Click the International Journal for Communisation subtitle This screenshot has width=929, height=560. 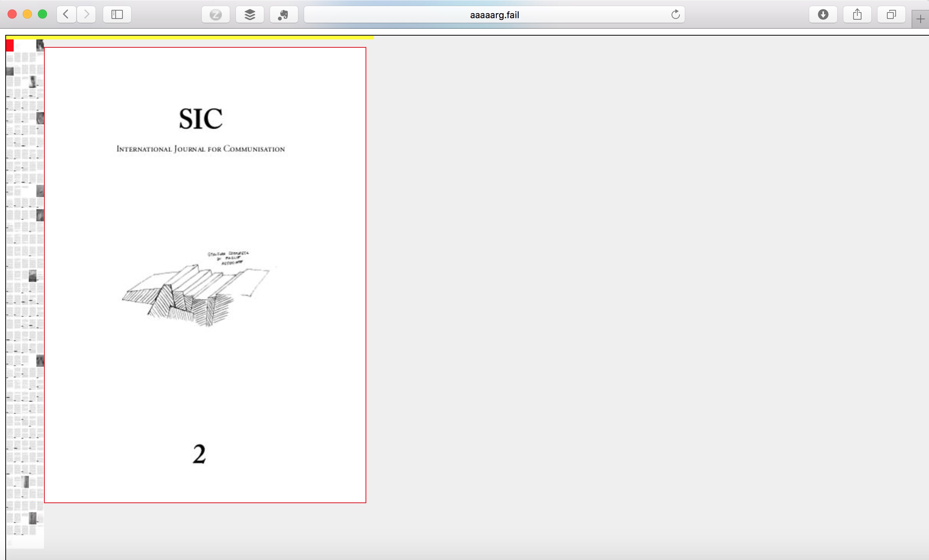pos(201,149)
